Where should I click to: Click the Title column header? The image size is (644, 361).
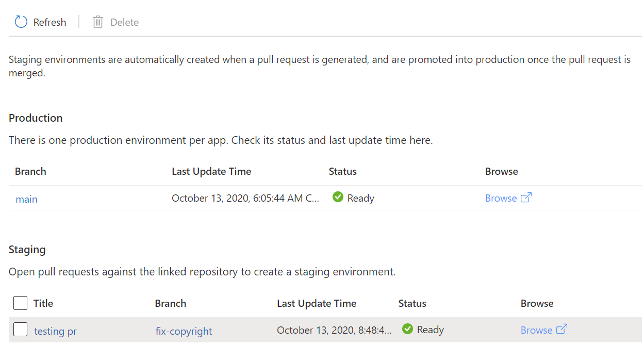(43, 303)
